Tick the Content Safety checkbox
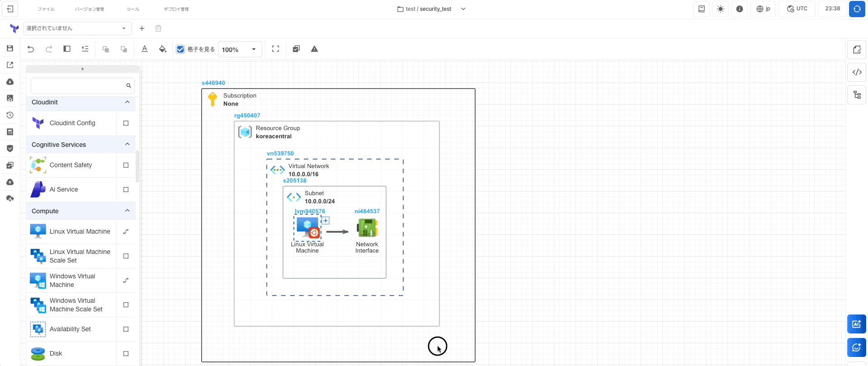The width and height of the screenshot is (868, 366). coord(126,165)
